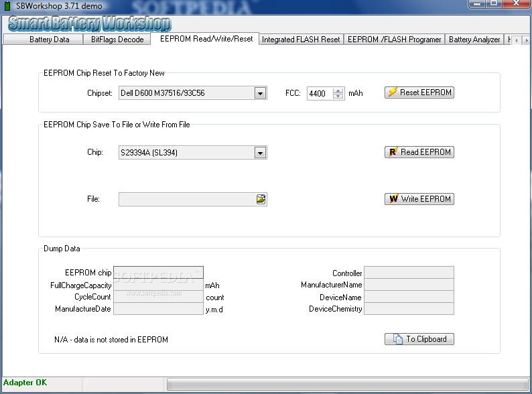
Task: Click the EEPROM chip dump field
Action: pos(158,273)
